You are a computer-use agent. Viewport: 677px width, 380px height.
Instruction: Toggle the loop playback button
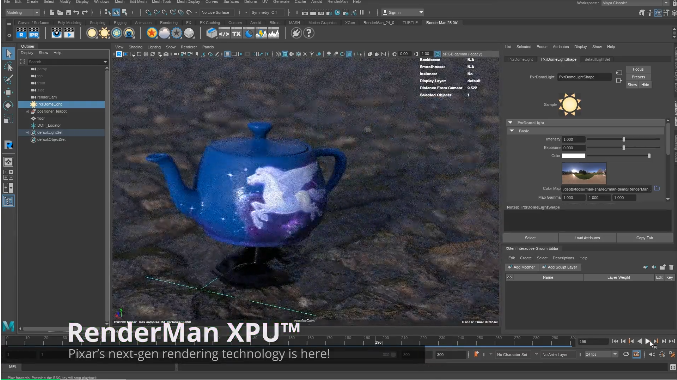click(x=626, y=355)
